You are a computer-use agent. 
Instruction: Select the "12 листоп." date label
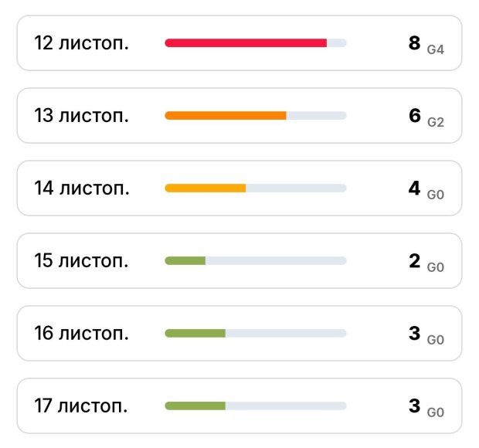tap(81, 42)
